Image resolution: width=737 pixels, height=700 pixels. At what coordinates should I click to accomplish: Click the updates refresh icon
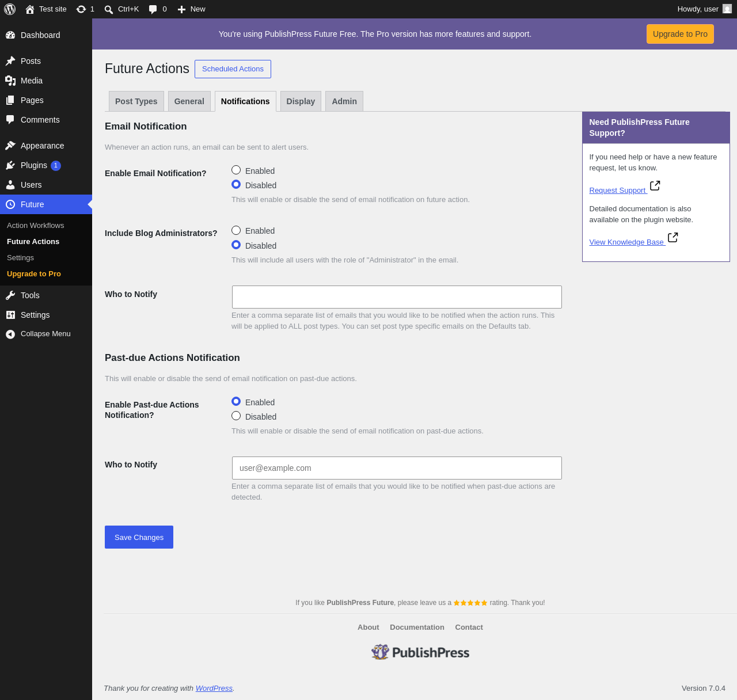(x=81, y=9)
